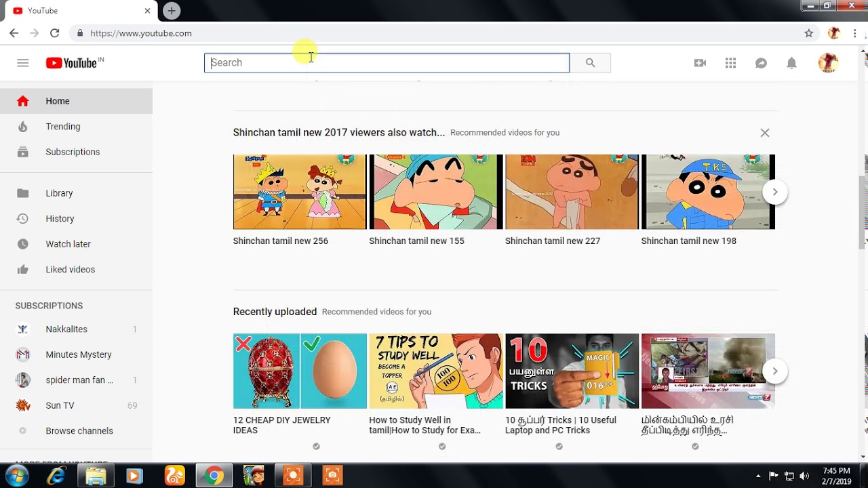This screenshot has width=868, height=488.
Task: Open the Sun TV channel
Action: (76, 405)
